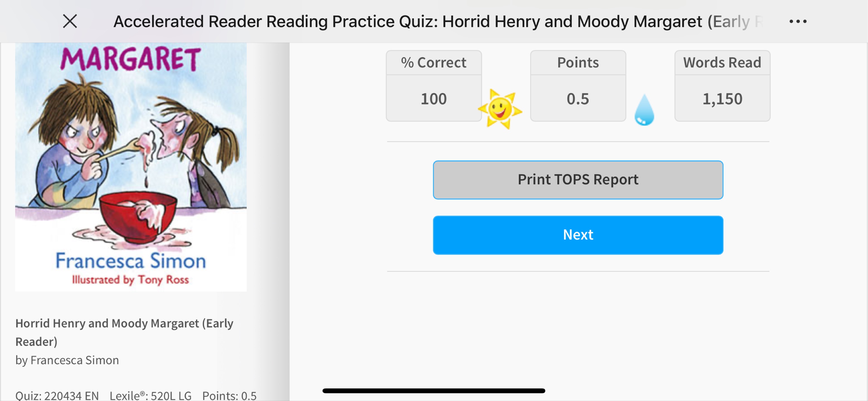Select the Words Read 1,150 box
The image size is (868, 401).
pyautogui.click(x=722, y=86)
